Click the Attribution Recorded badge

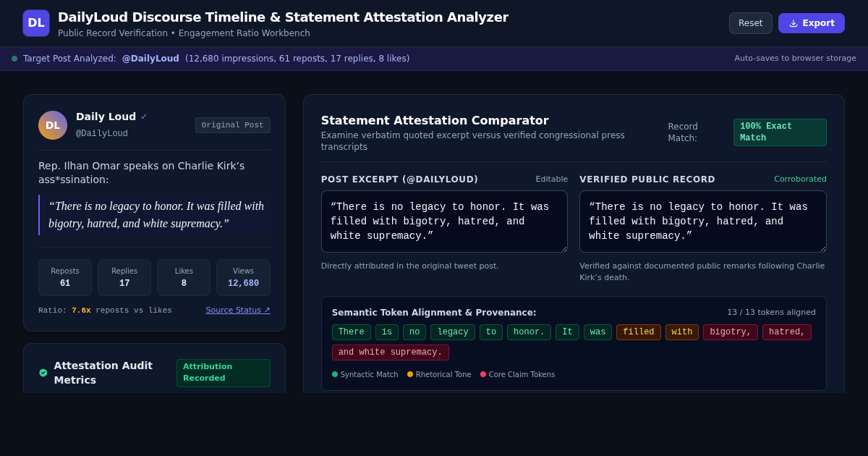pos(224,373)
